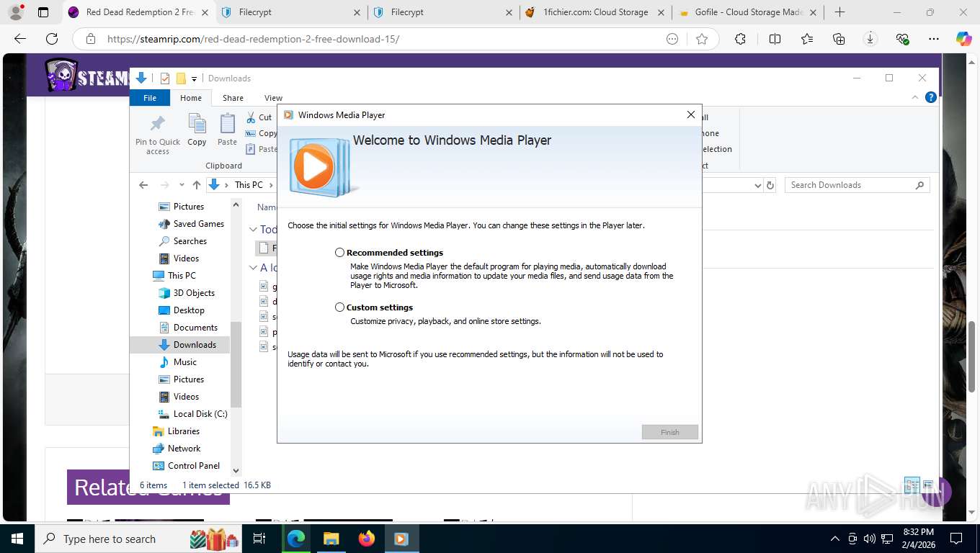Click the Pin to Quick access icon
The width and height of the screenshot is (980, 553).
pos(158,134)
